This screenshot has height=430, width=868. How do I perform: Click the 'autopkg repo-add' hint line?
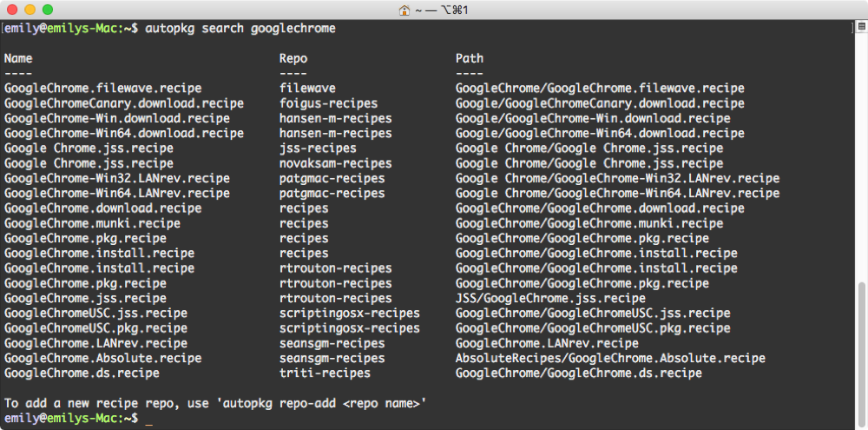click(214, 403)
